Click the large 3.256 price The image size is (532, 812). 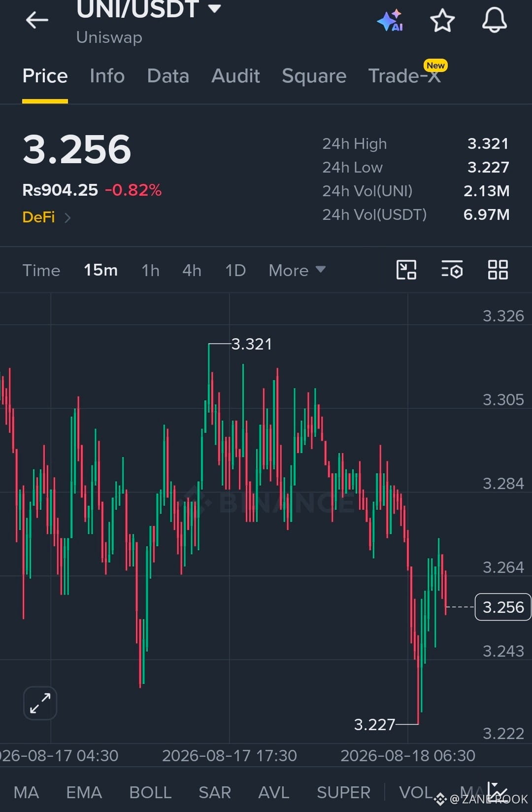[77, 149]
